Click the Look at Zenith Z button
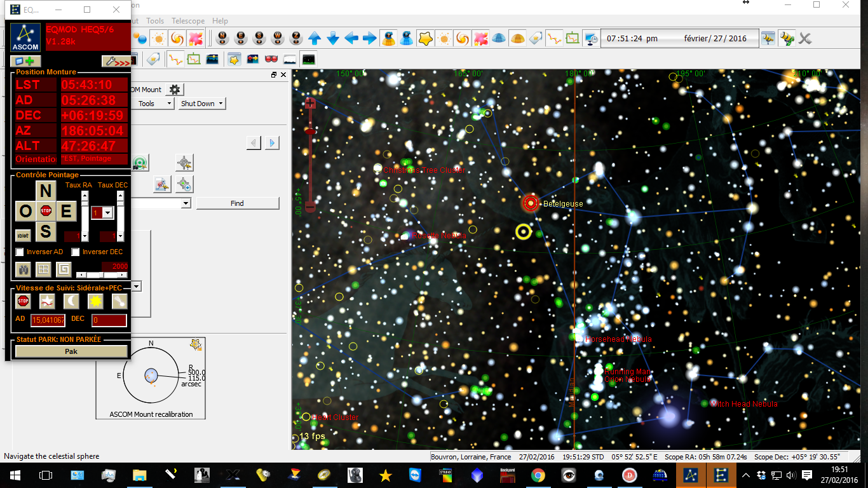The image size is (868, 488). 296,38
